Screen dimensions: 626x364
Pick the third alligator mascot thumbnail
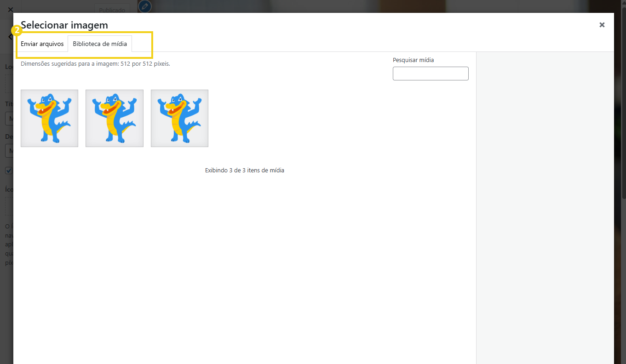click(179, 118)
